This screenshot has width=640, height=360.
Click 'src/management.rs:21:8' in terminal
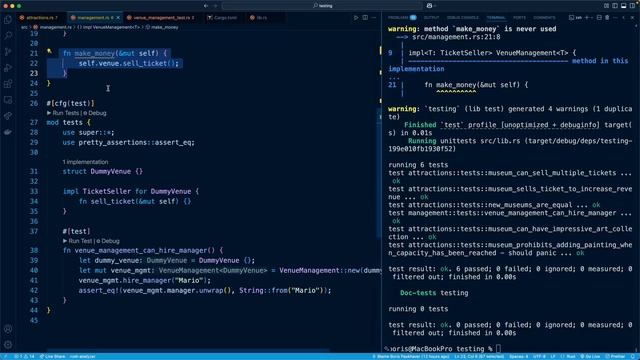[456, 37]
